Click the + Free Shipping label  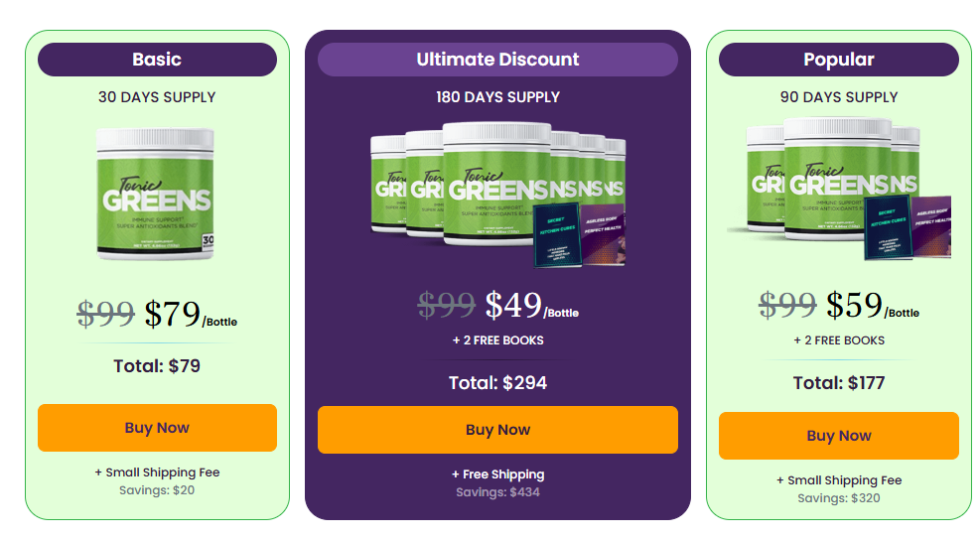point(497,474)
